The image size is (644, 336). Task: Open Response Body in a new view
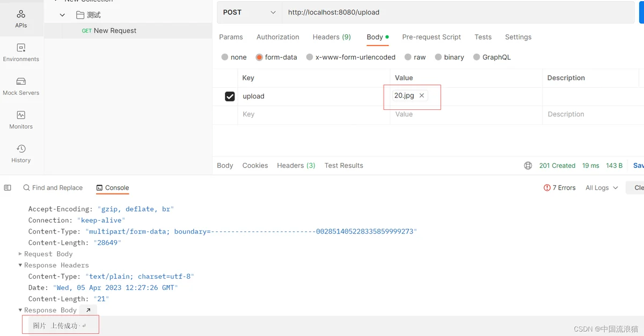tap(88, 310)
